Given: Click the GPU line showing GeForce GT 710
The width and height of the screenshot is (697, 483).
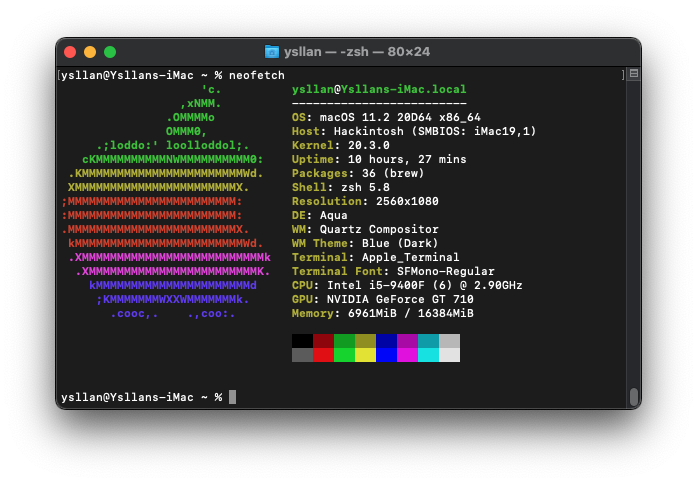Looking at the screenshot, I should [x=383, y=299].
